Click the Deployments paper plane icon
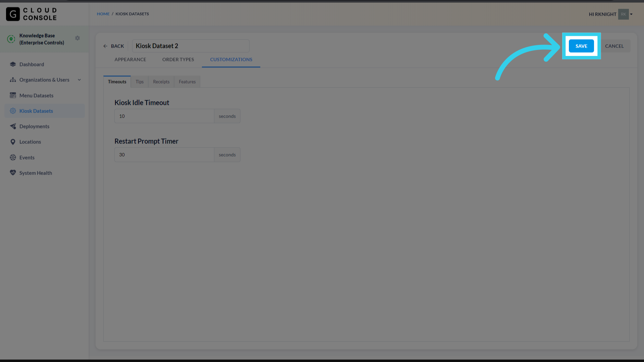The image size is (644, 362). pos(13,126)
